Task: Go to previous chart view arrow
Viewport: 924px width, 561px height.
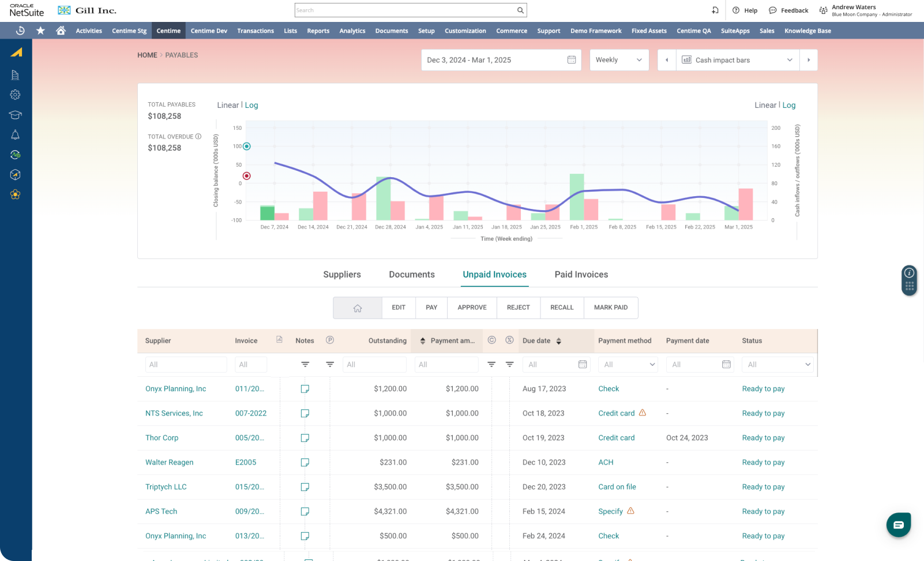Action: tap(667, 60)
